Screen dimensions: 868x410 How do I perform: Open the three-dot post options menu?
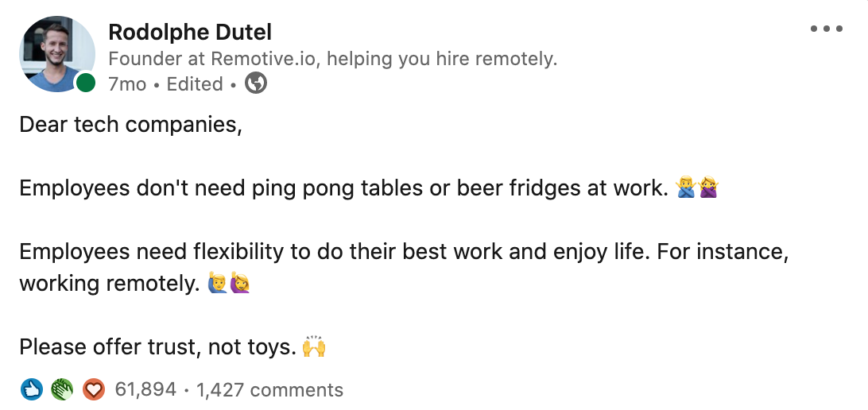pyautogui.click(x=826, y=29)
